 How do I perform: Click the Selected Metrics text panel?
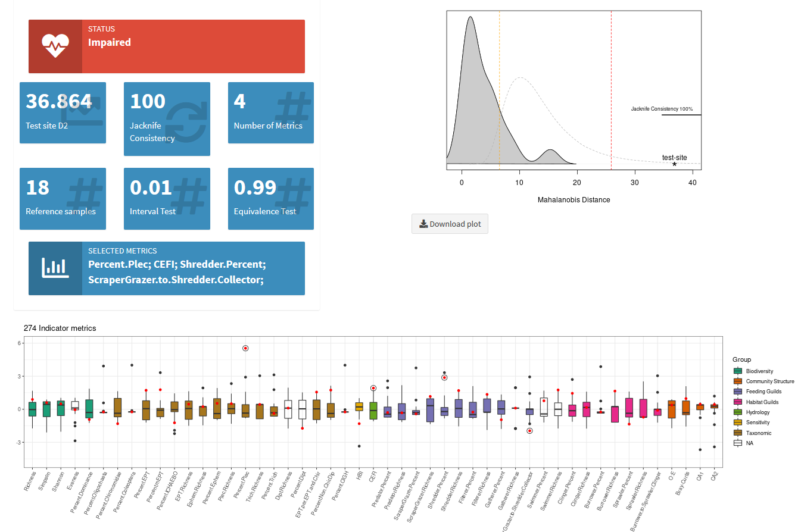[x=193, y=268]
